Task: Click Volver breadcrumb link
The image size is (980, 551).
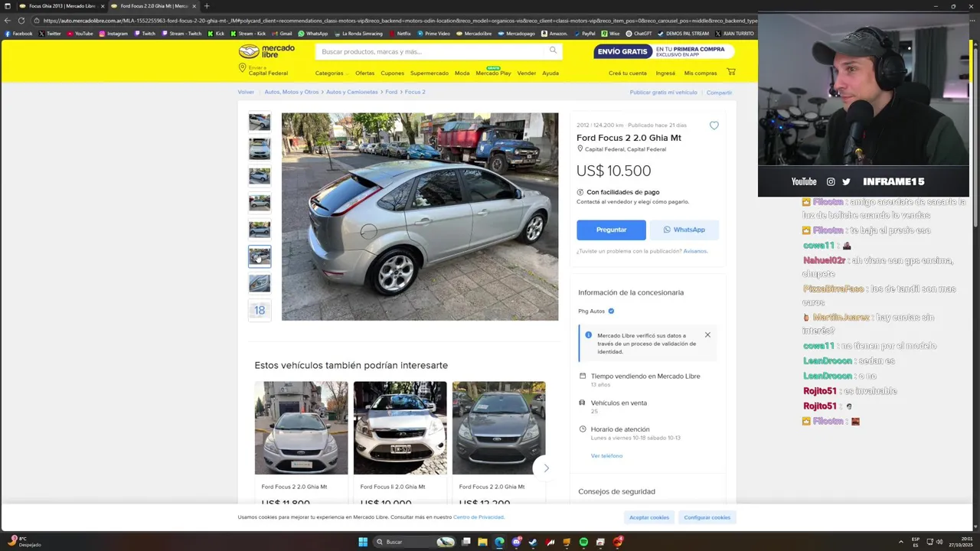Action: click(246, 92)
